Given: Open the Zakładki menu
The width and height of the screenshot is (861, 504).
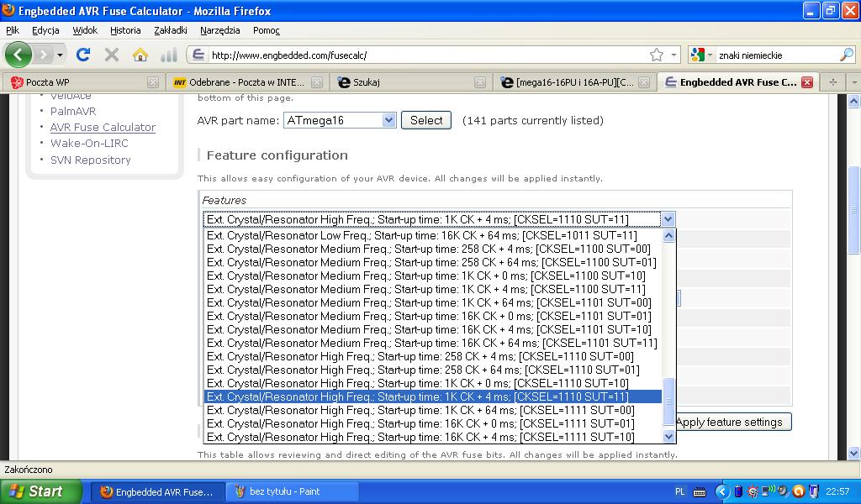Looking at the screenshot, I should pos(170,30).
